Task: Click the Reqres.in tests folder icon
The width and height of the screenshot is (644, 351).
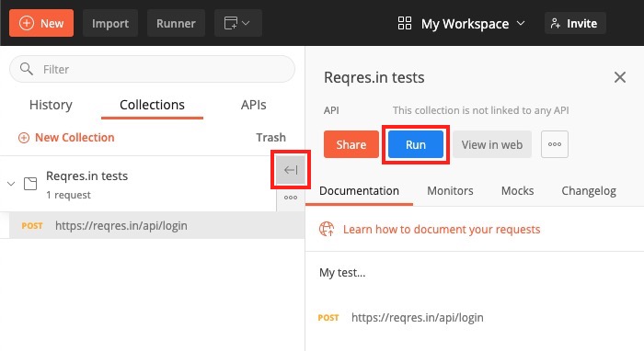Action: click(x=30, y=184)
